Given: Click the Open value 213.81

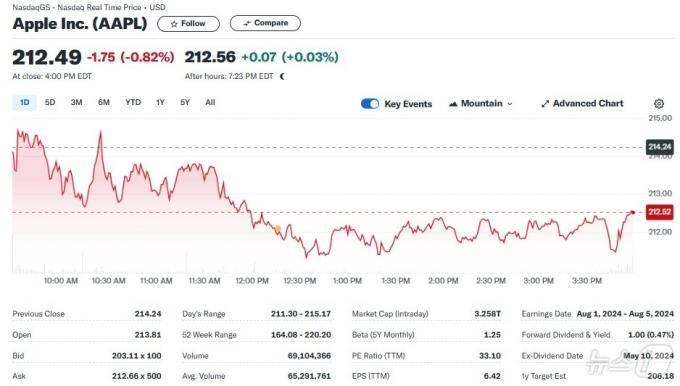Looking at the screenshot, I should click(148, 335).
